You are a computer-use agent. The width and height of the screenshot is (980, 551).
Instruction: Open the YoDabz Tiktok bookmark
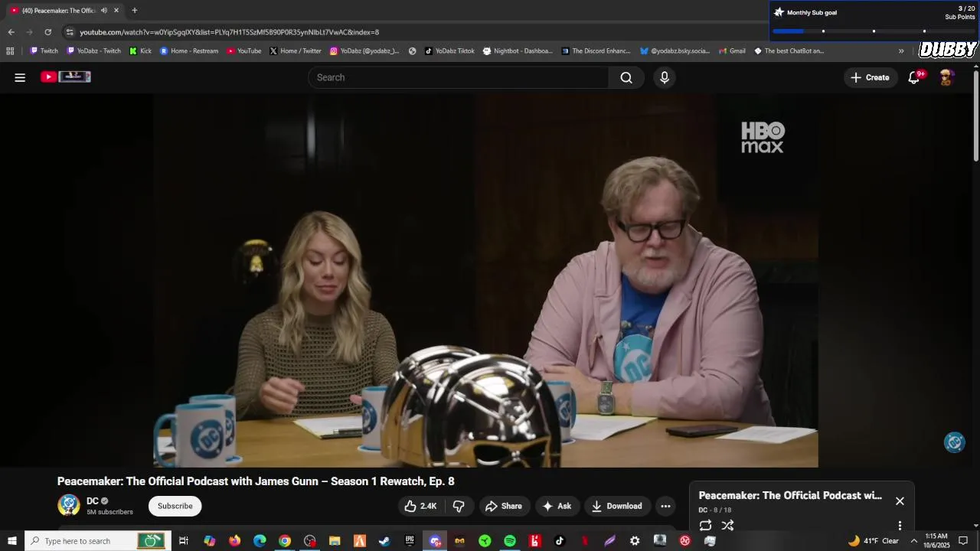pos(449,51)
